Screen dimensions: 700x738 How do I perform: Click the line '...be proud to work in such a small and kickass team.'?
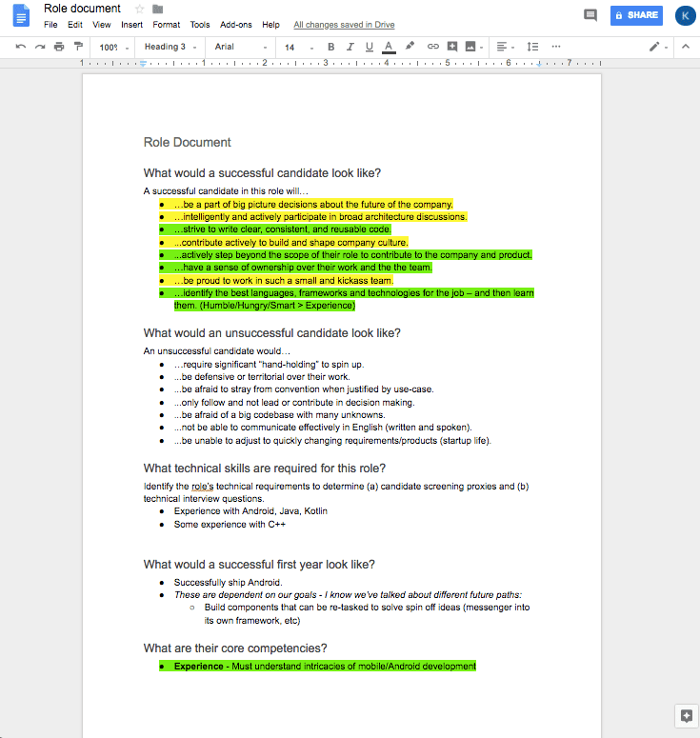pos(284,281)
